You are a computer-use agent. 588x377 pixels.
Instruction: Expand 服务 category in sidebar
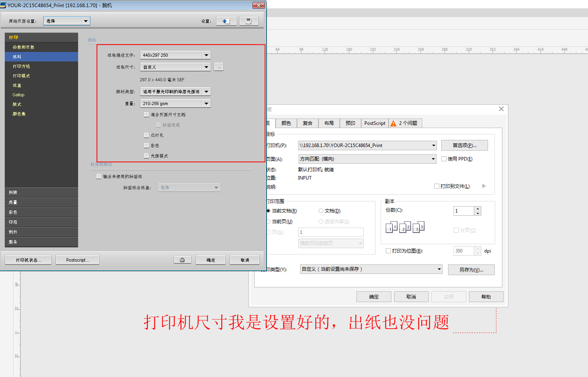tap(41, 242)
